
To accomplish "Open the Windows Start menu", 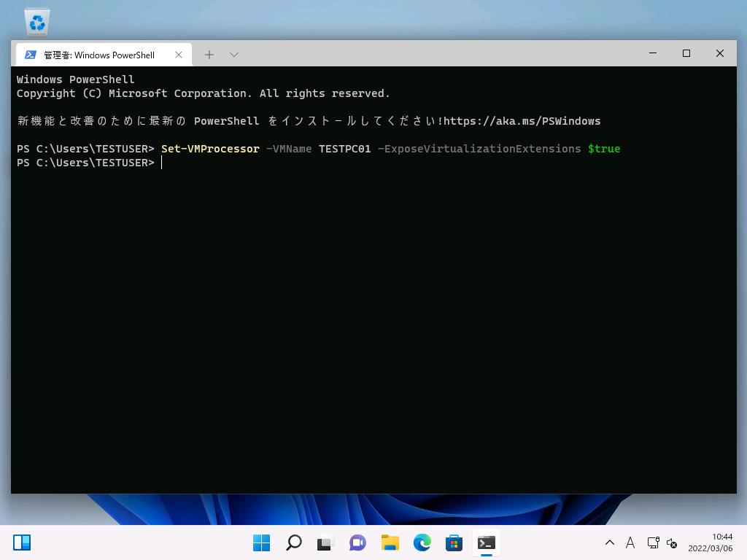I will tap(261, 542).
